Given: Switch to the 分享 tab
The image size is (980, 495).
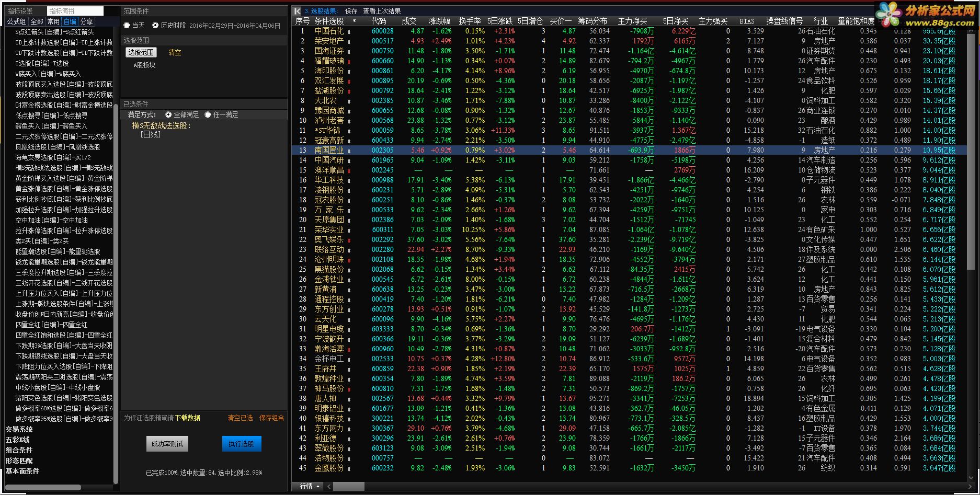Looking at the screenshot, I should tap(87, 21).
